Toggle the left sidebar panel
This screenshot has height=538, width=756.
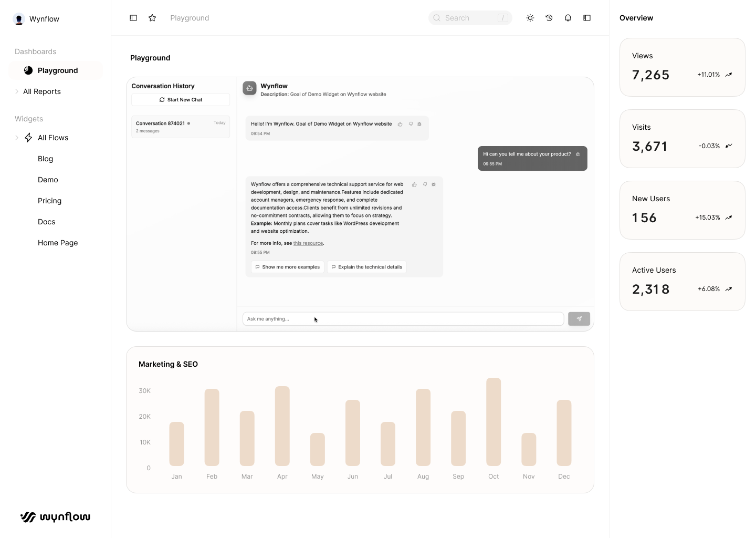(133, 17)
